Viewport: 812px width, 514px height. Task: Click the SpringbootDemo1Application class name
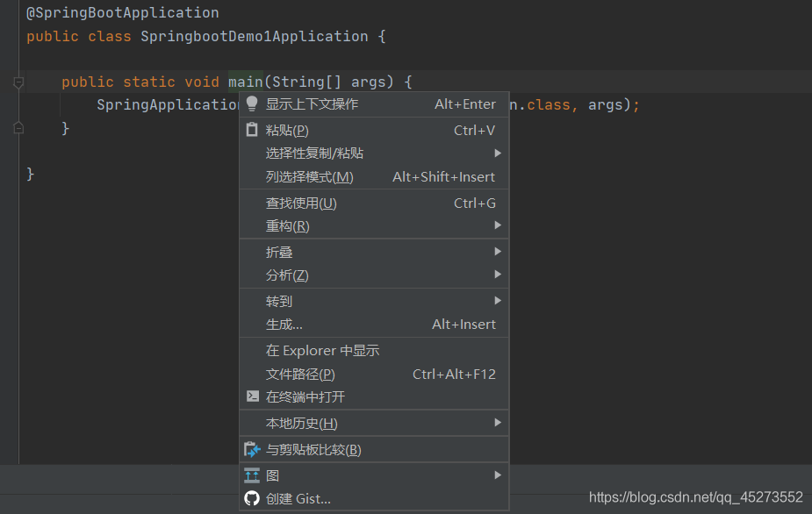(x=255, y=36)
